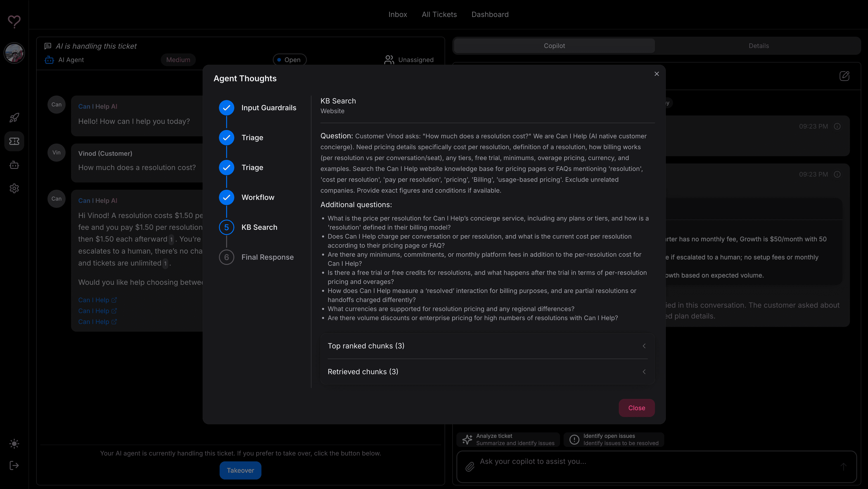Click the compose icon in the Details panel
This screenshot has height=489, width=868.
(x=844, y=76)
